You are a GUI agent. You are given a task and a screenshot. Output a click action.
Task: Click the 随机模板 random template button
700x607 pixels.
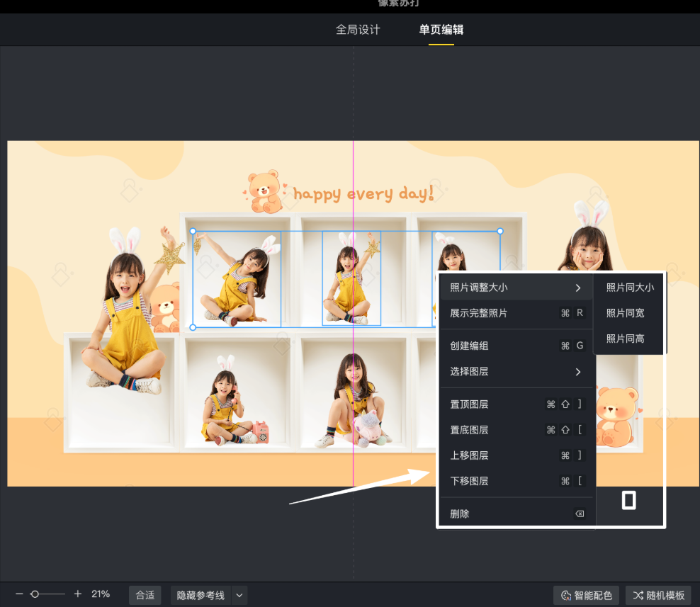click(x=658, y=595)
